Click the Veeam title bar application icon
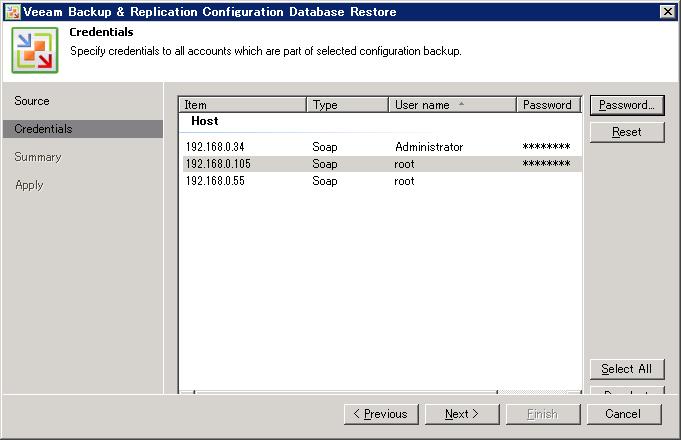 tap(12, 12)
